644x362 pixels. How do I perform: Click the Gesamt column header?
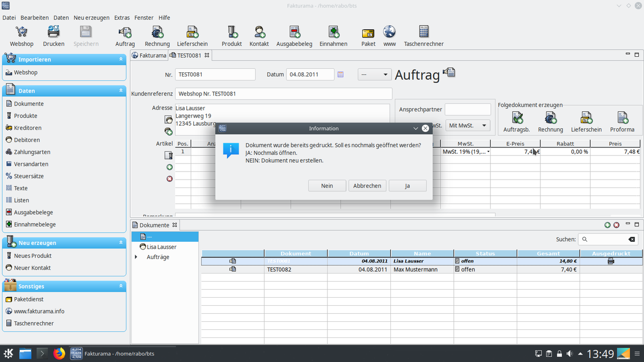[548, 253]
